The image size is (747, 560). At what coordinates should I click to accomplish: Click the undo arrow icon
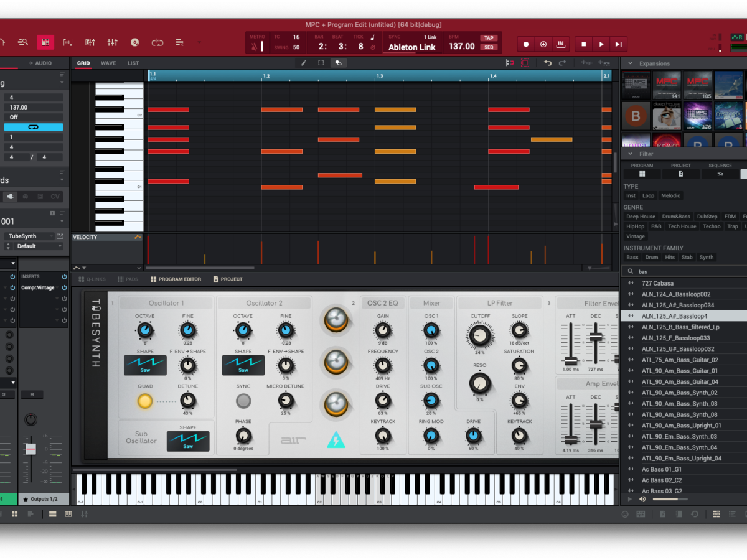548,63
